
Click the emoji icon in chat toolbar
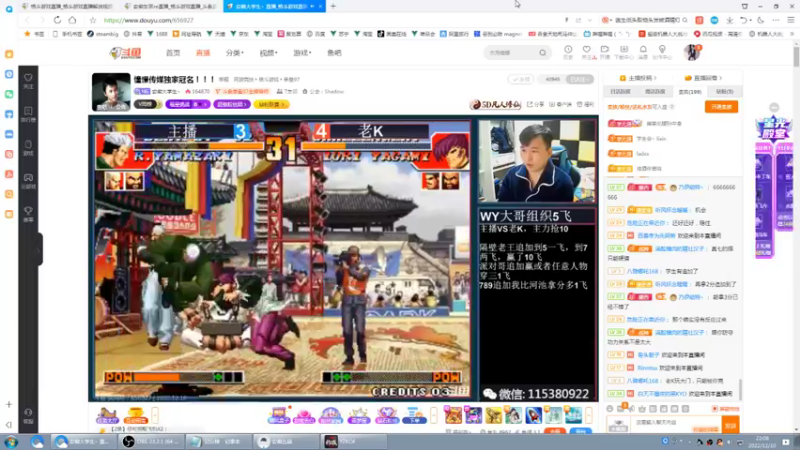click(x=610, y=409)
